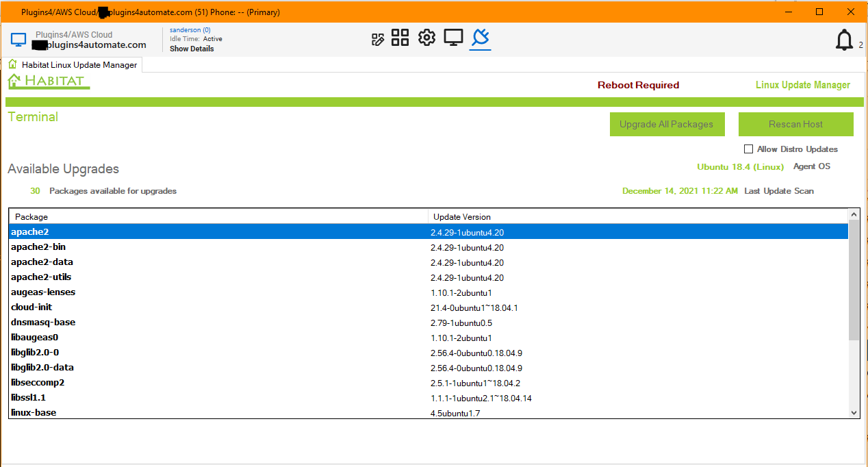Click Upgrade All Packages button
The width and height of the screenshot is (868, 467).
[666, 124]
